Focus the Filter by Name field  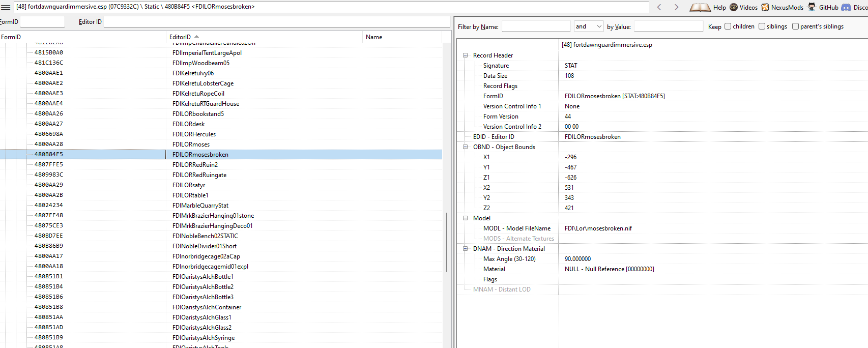coord(536,26)
